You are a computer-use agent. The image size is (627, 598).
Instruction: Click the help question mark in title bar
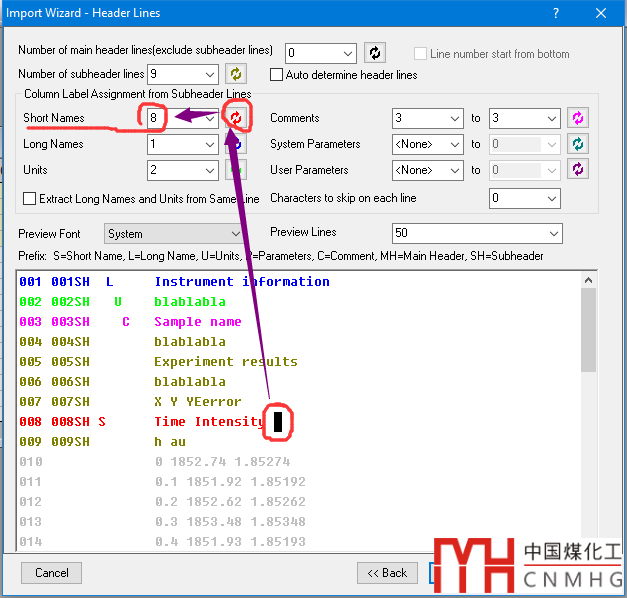click(x=555, y=12)
